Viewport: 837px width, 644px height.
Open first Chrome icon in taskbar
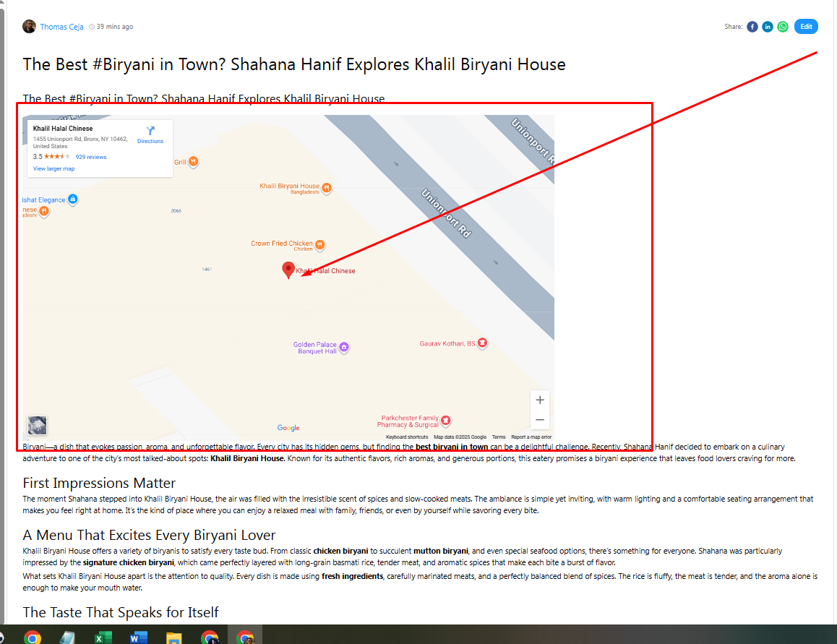32,637
